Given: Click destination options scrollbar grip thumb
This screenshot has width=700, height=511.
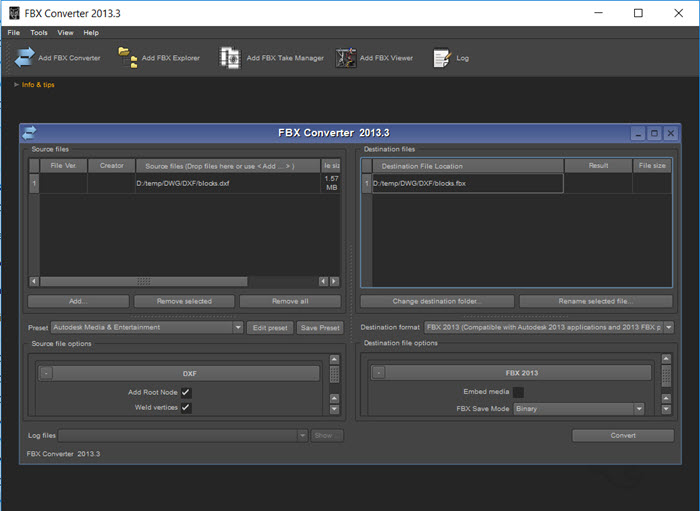Looking at the screenshot, I should [666, 375].
